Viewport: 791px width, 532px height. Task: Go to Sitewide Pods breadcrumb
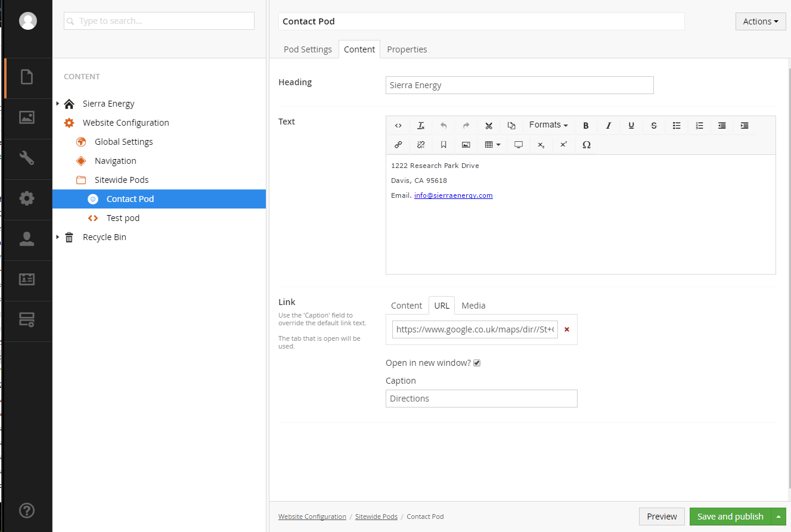(376, 517)
